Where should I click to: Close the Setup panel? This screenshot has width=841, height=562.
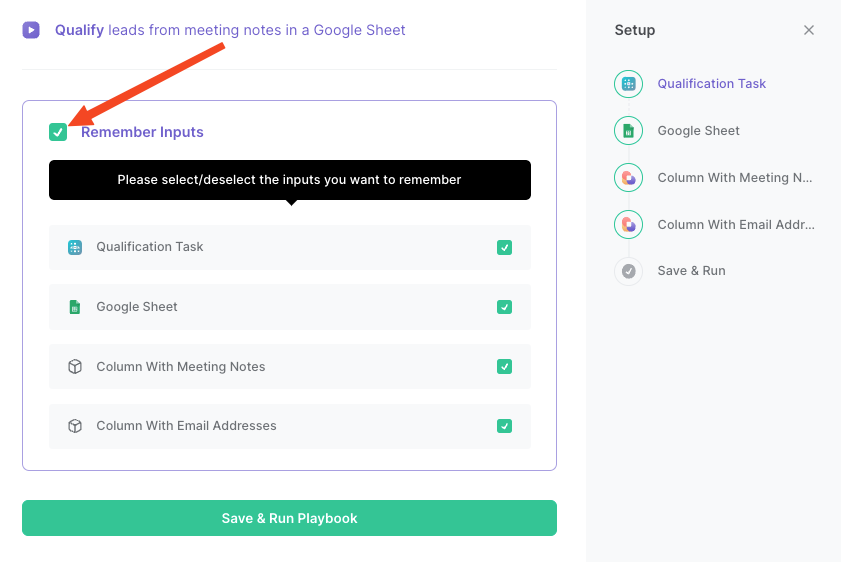[809, 30]
